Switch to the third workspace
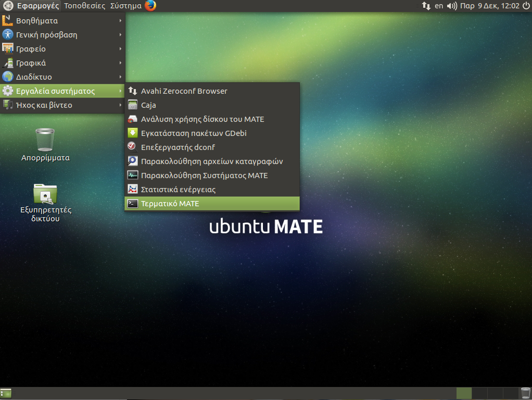Screen dimensions: 532x400 click(x=496, y=394)
